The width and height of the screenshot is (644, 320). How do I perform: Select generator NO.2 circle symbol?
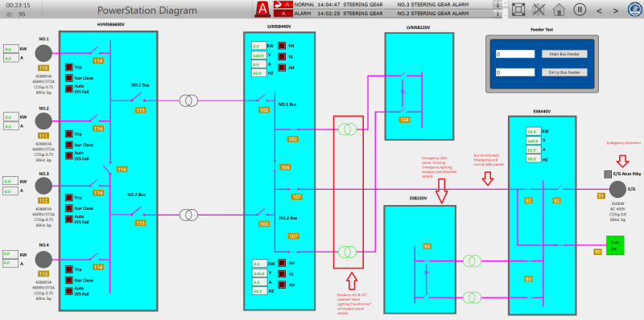coord(43,121)
